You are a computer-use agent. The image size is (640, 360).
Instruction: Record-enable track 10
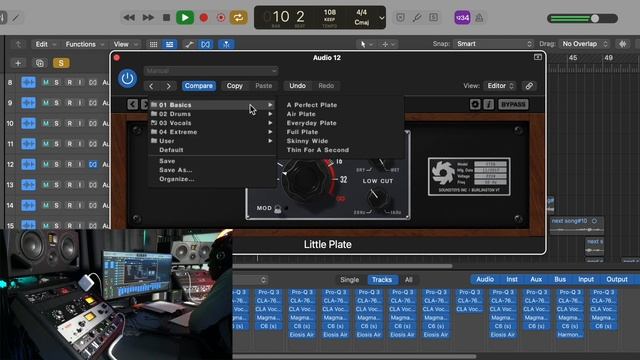click(69, 123)
